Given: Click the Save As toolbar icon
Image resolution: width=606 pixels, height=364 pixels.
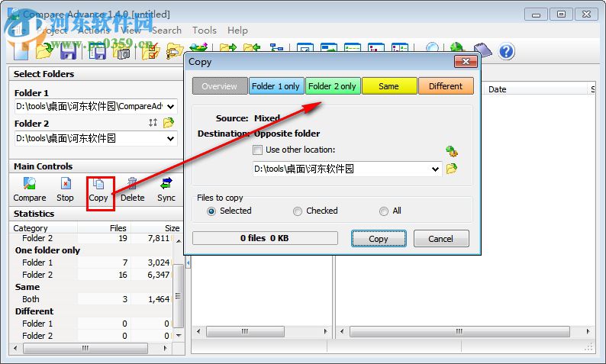Looking at the screenshot, I should pos(98,51).
